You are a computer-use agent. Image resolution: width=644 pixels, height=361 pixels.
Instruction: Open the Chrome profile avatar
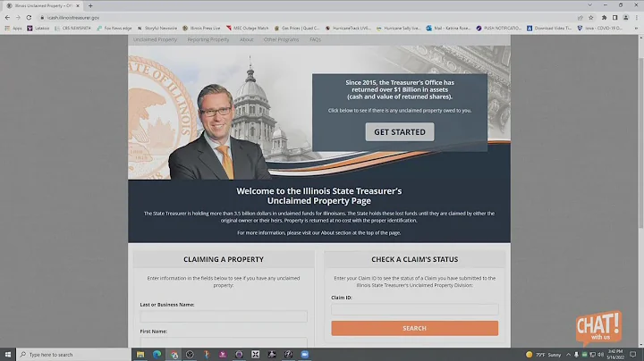point(626,18)
